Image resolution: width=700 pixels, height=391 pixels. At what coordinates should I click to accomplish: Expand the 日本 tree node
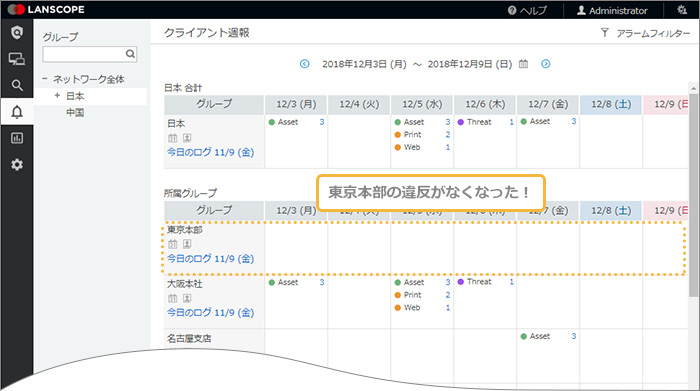point(57,96)
